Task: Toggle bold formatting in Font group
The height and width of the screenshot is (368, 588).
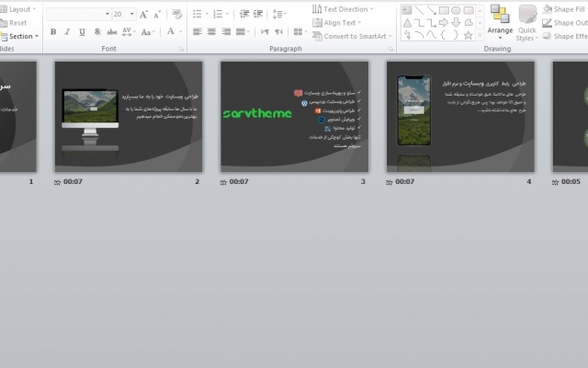Action: click(x=53, y=31)
